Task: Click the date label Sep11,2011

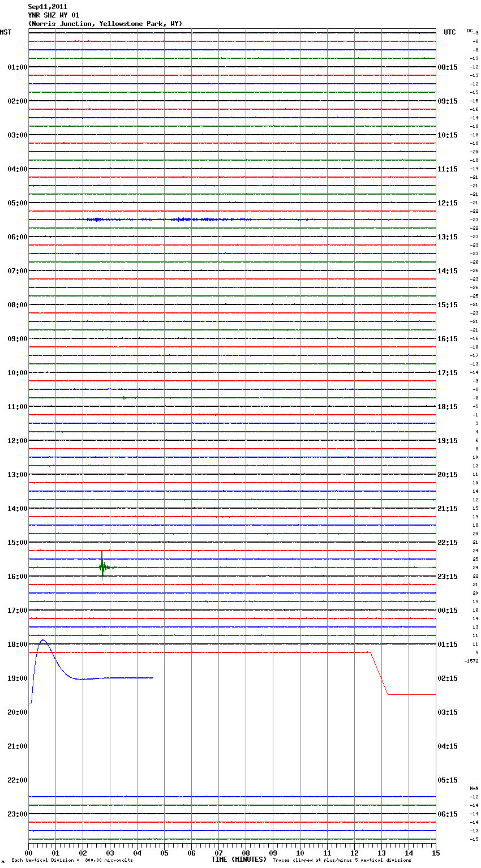Action: [48, 7]
